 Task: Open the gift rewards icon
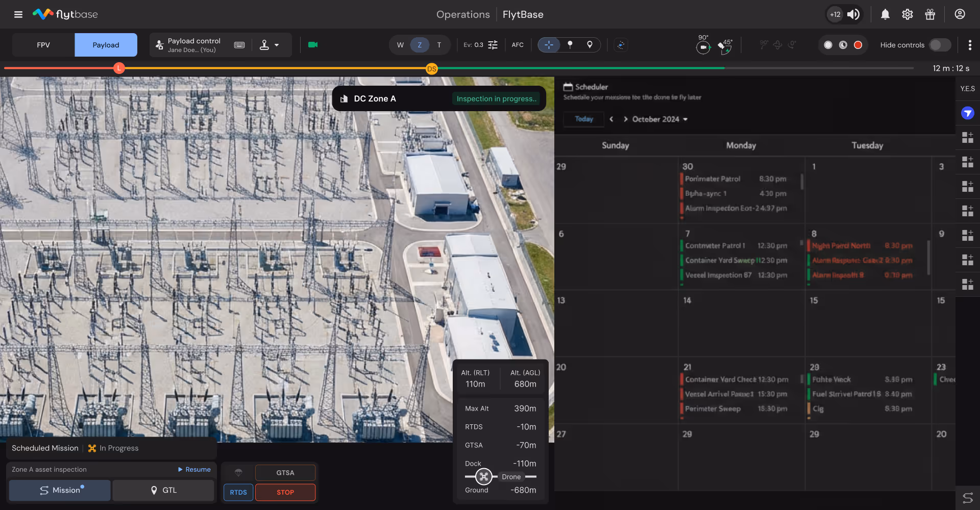pyautogui.click(x=930, y=14)
